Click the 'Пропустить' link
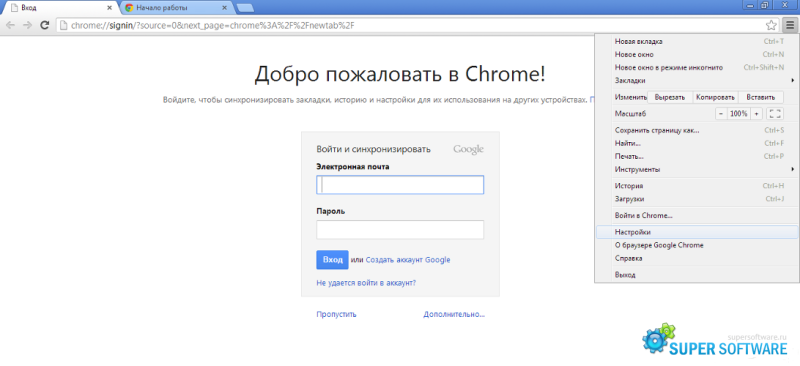This screenshot has height=366, width=800. coord(336,314)
